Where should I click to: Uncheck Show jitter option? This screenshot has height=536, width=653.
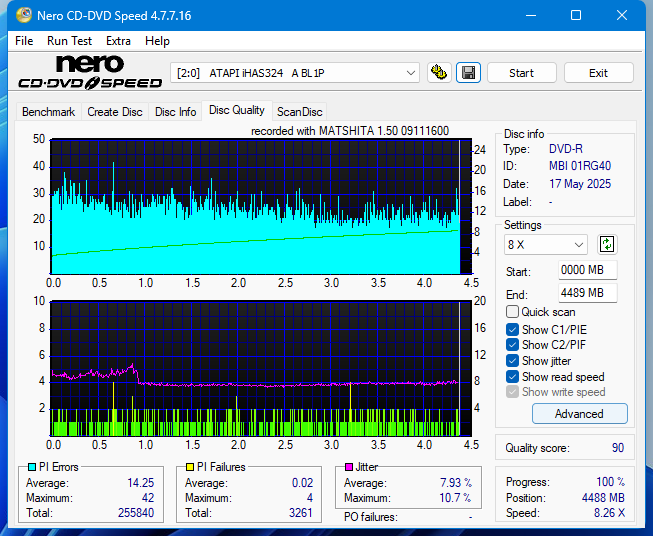point(513,361)
